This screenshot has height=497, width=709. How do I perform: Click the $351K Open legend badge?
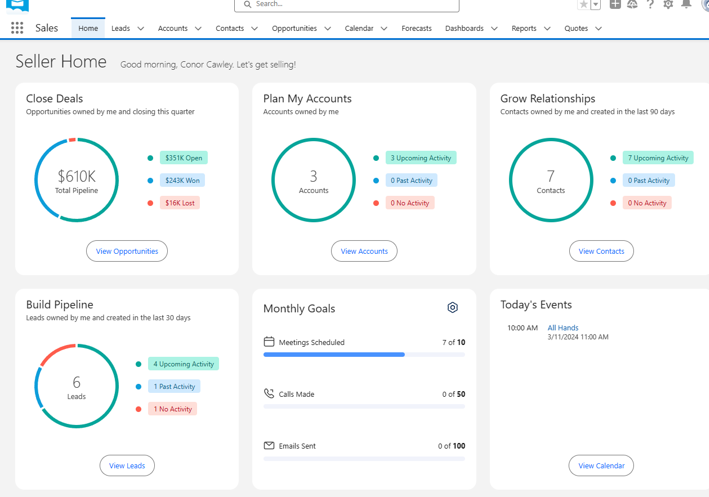click(x=183, y=158)
